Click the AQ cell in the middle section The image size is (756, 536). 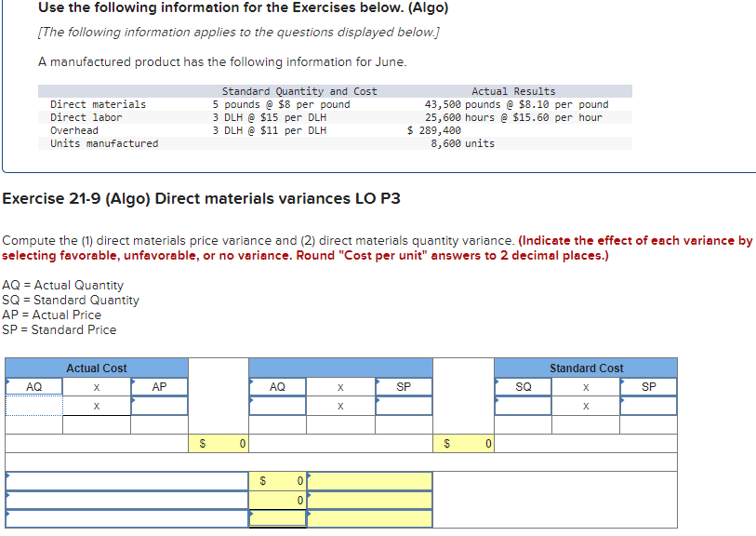pos(275,406)
